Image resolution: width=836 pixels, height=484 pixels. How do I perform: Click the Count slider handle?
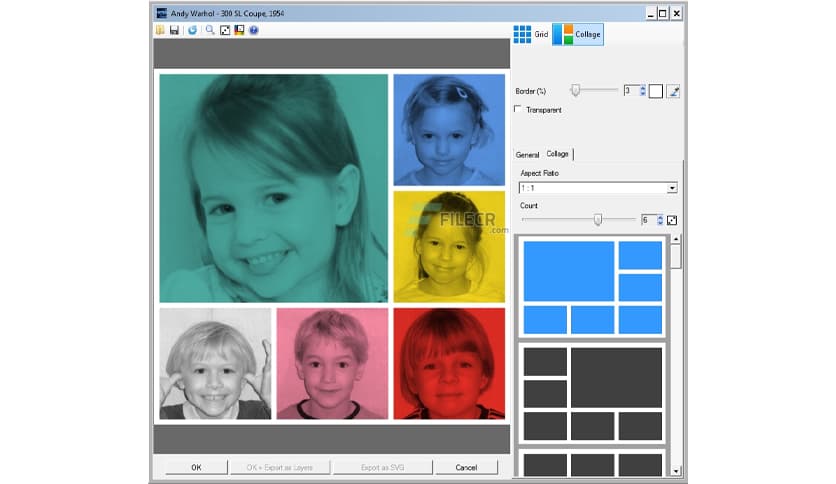(598, 220)
